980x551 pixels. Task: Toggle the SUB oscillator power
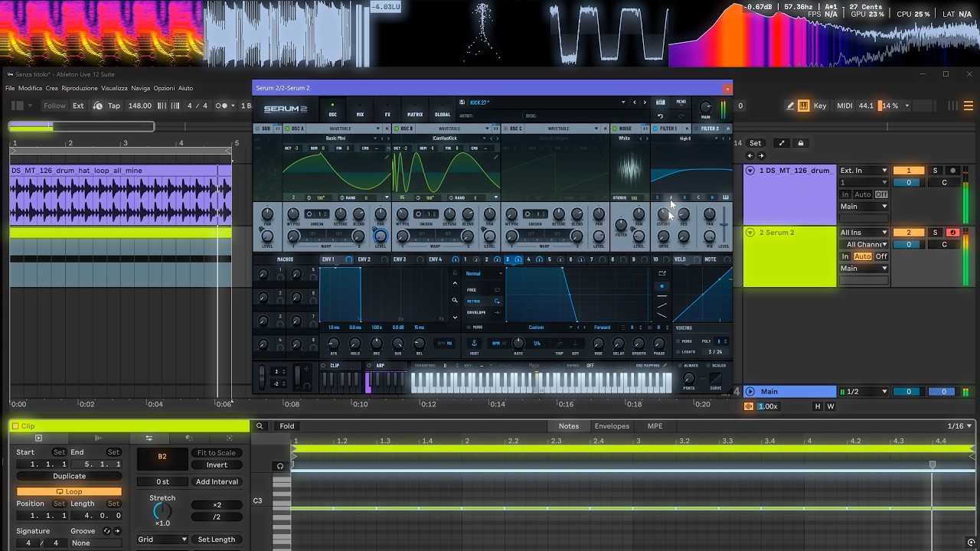tap(257, 129)
